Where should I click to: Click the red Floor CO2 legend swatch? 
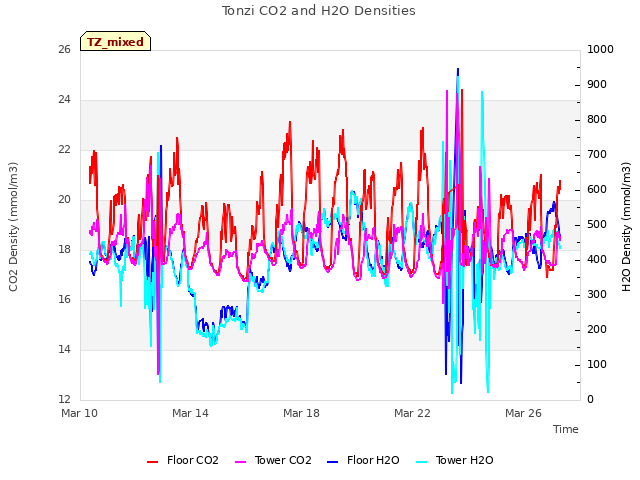point(152,462)
